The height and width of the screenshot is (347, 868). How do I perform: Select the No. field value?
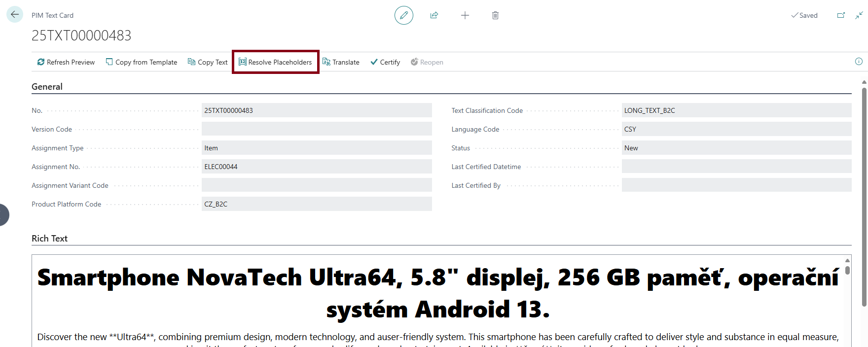click(x=317, y=110)
